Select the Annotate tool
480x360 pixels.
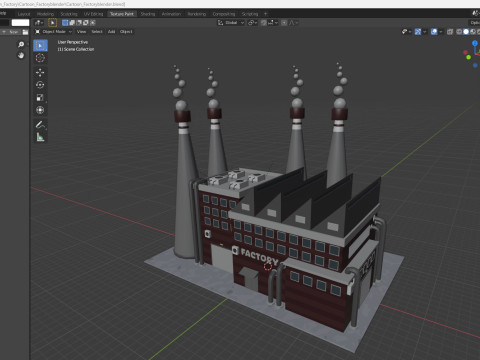(40, 125)
